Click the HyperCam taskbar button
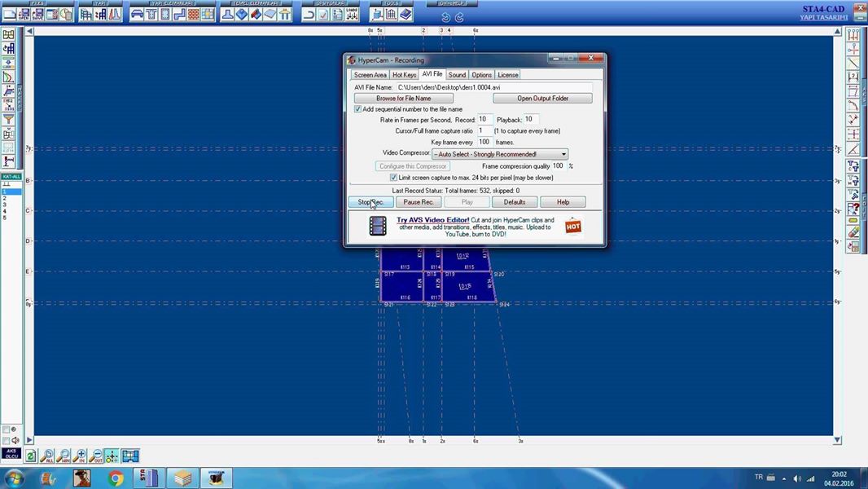Screen dimensions: 868x489 tap(216, 478)
